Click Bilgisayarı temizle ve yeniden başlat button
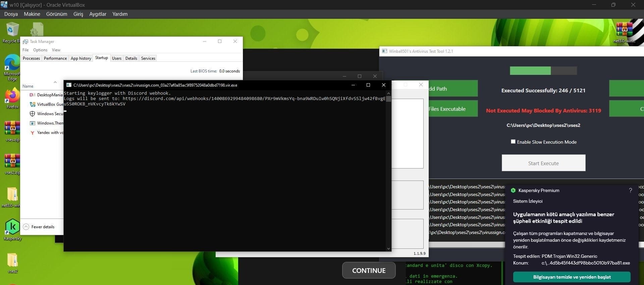The width and height of the screenshot is (644, 285). pyautogui.click(x=572, y=277)
